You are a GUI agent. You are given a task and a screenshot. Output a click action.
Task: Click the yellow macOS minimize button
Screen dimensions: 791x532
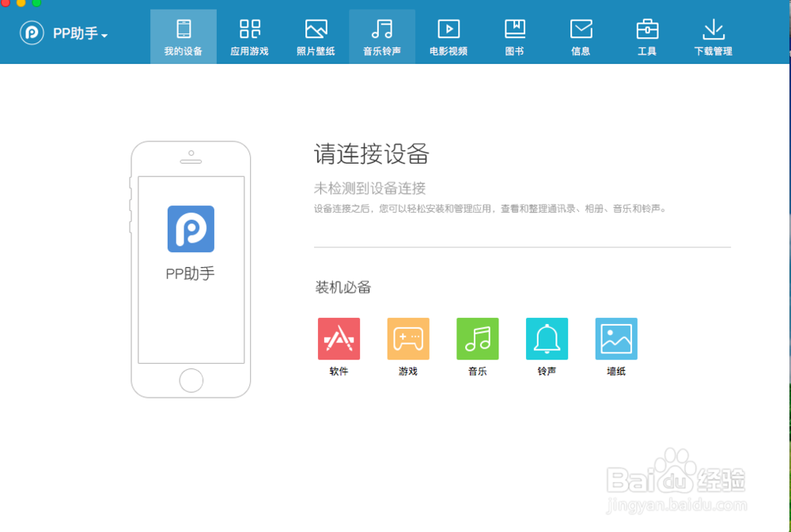pyautogui.click(x=21, y=2)
